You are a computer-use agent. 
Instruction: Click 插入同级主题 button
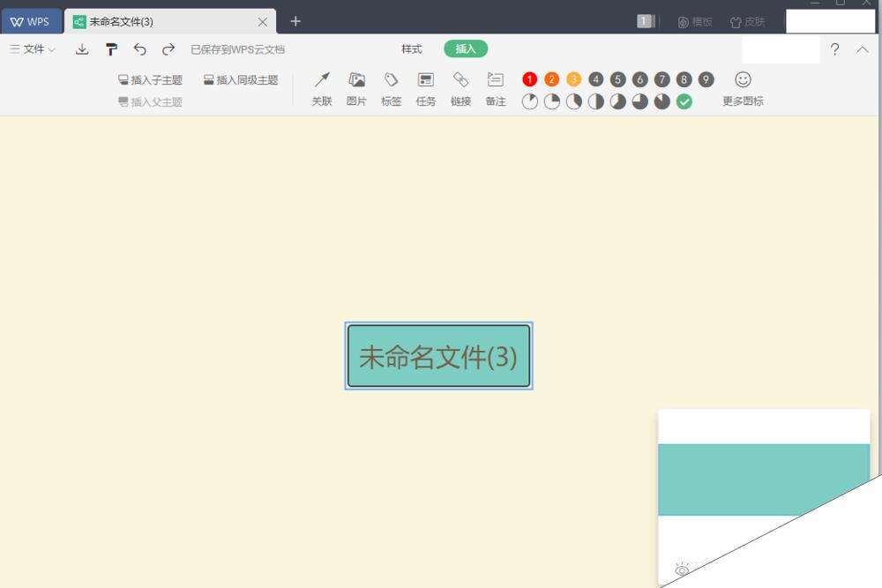point(241,80)
